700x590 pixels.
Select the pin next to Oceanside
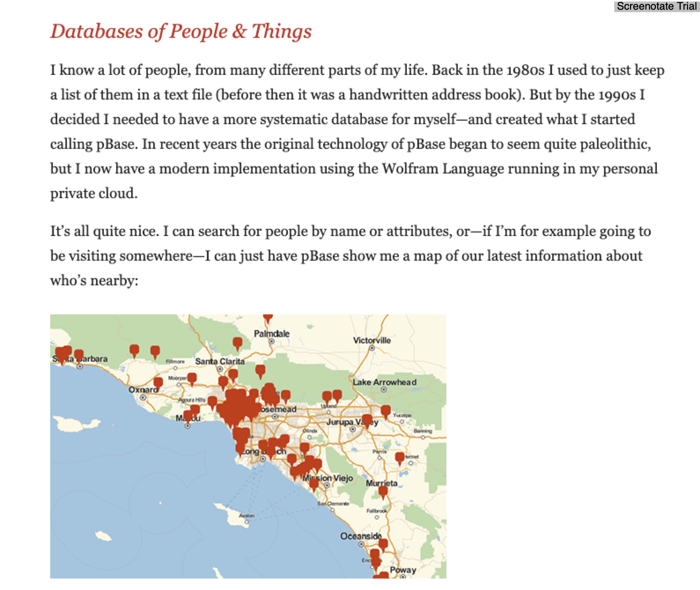click(x=383, y=544)
